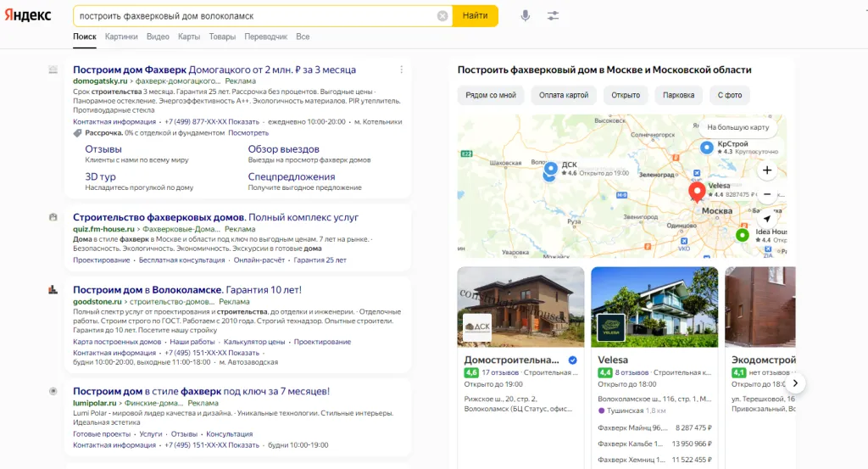Enable the Рядом со мной filter

[x=491, y=95]
